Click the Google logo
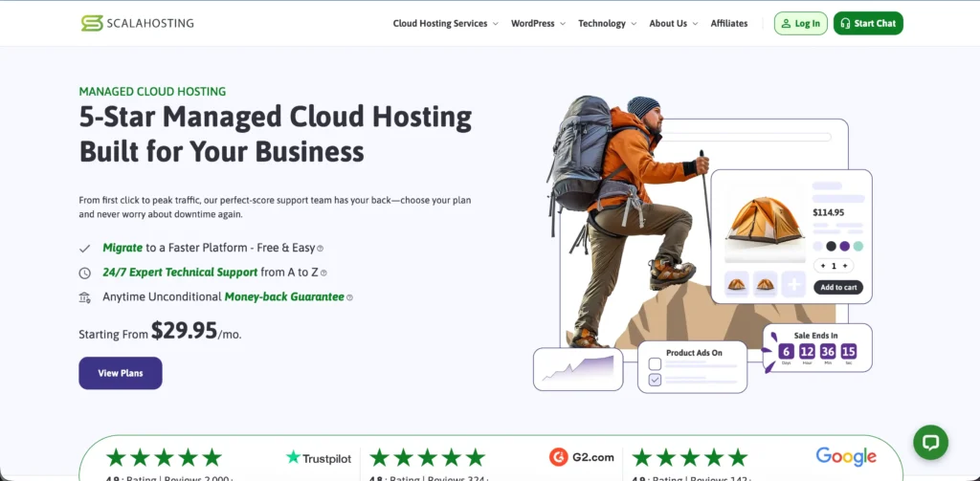980x481 pixels. (846, 457)
